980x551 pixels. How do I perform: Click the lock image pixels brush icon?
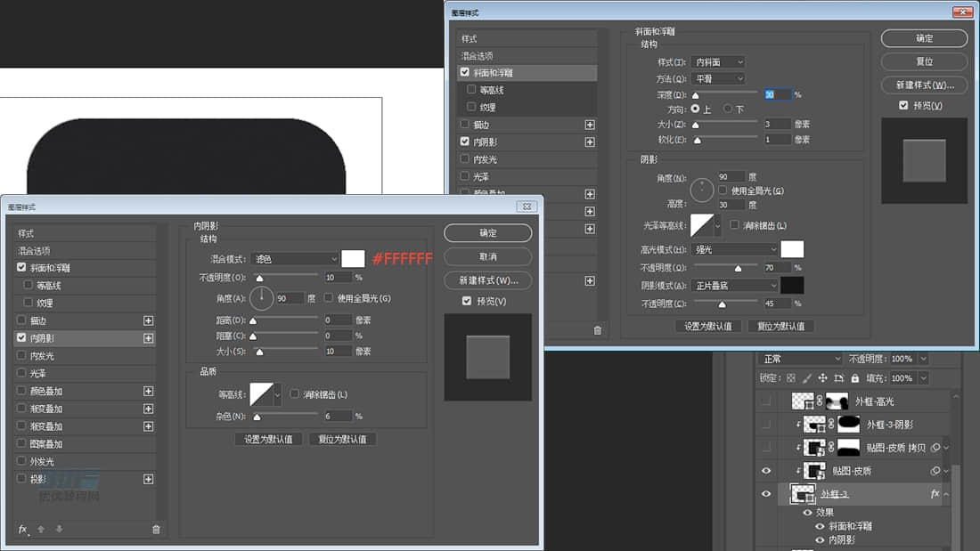point(807,378)
